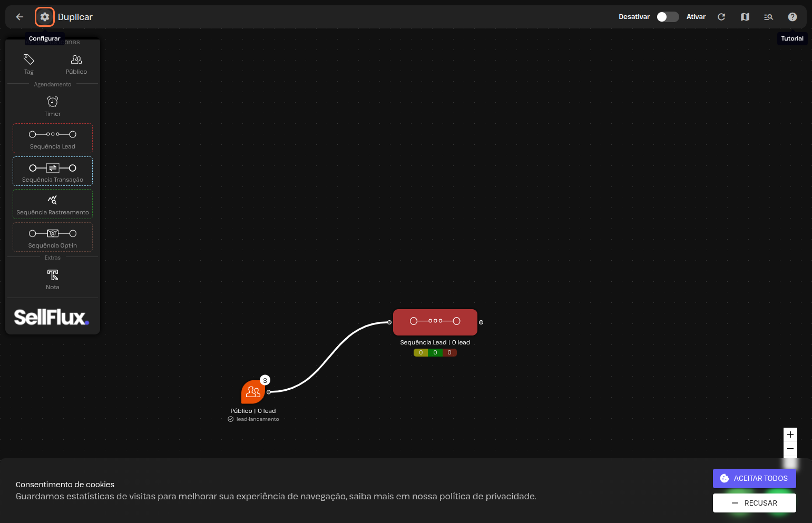Zoom in with the plus button
The width and height of the screenshot is (812, 523).
[x=790, y=435]
